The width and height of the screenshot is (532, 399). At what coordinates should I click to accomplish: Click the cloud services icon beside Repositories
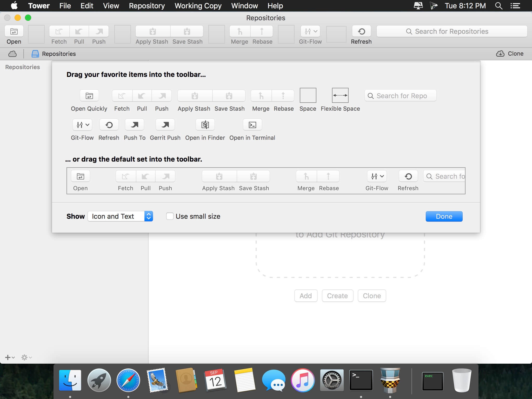point(12,54)
